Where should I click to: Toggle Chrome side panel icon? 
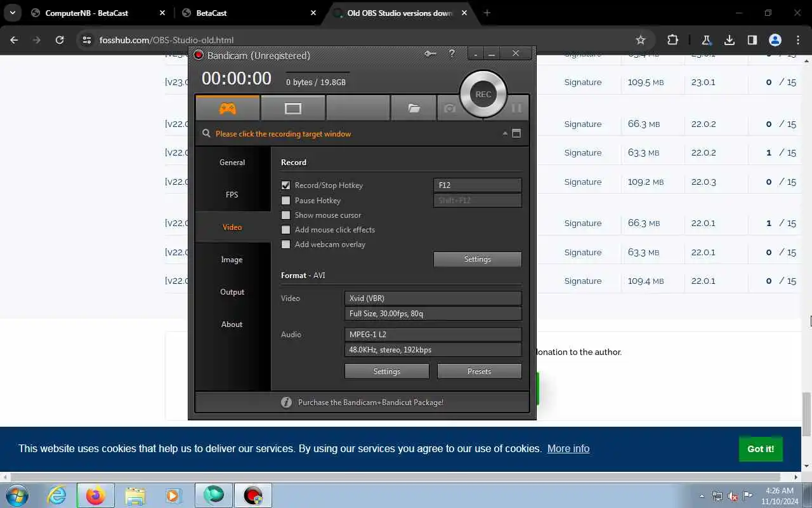(x=752, y=40)
